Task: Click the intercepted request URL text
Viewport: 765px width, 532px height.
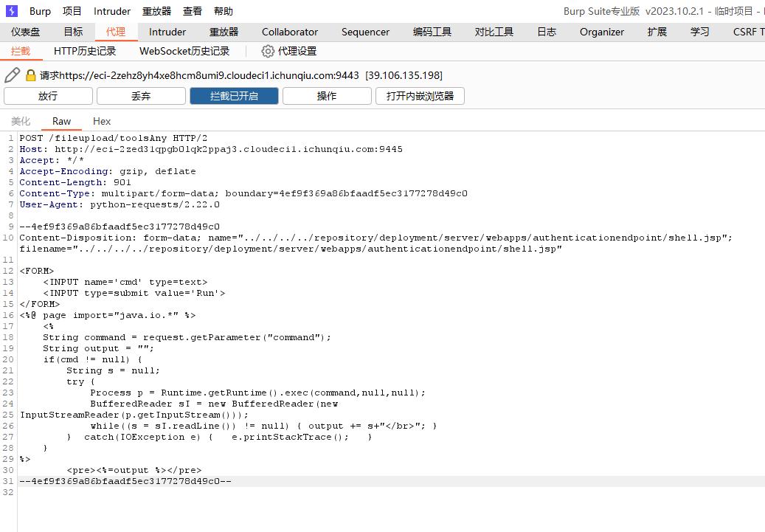Action: 199,75
